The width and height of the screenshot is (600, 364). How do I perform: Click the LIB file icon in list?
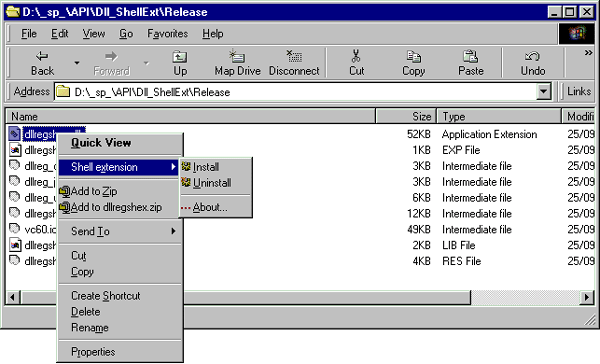[15, 245]
